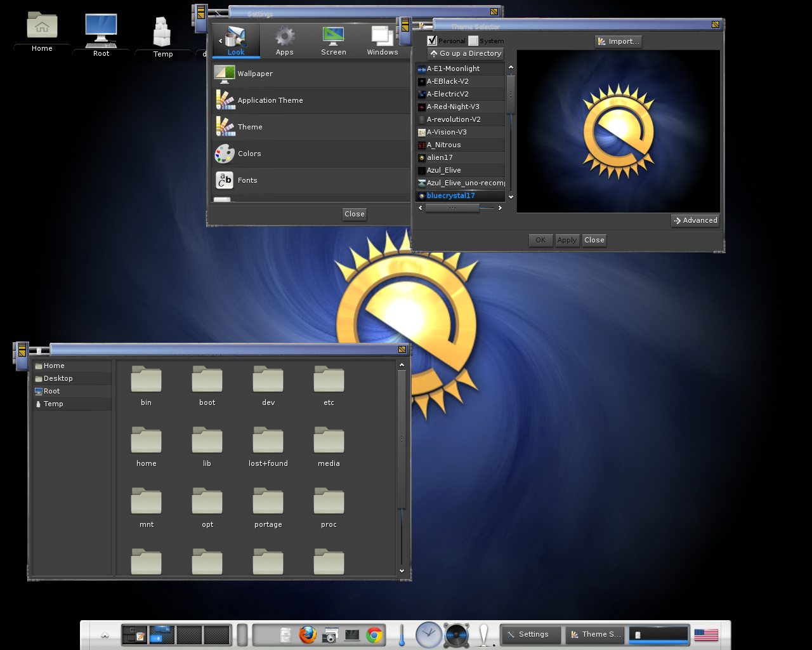Select the A-E1-Moonlight theme

[460, 69]
